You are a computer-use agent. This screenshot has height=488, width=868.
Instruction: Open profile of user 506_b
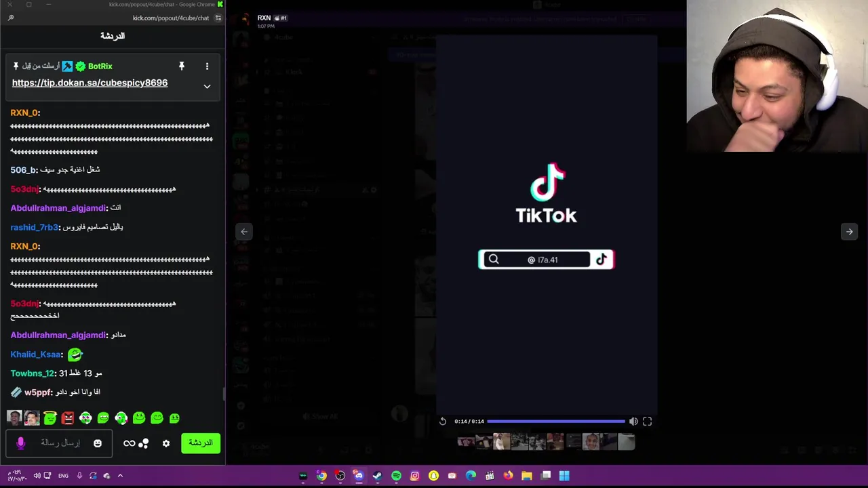[x=24, y=170]
